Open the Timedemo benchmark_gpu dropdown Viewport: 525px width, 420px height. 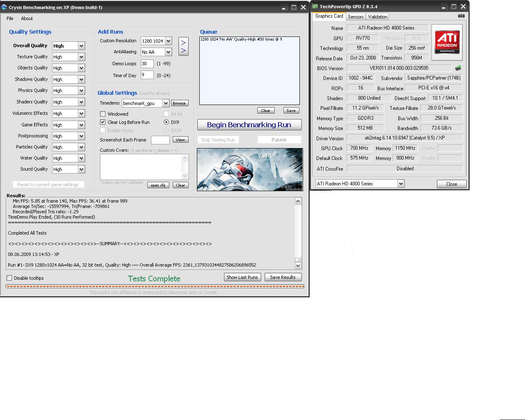coord(166,103)
